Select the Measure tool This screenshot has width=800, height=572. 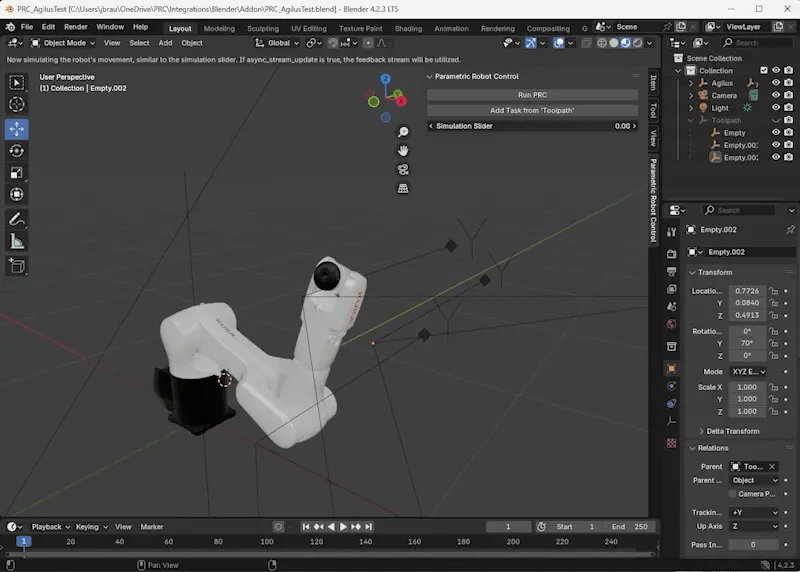click(x=17, y=242)
